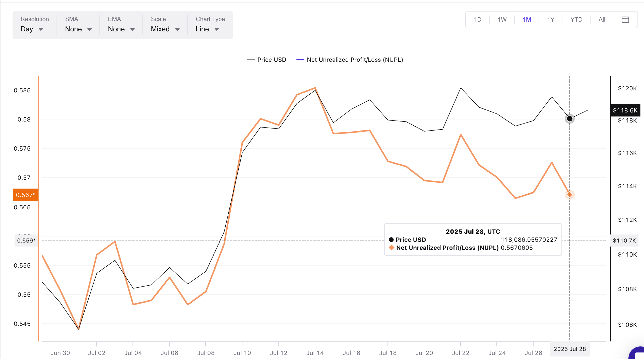Open the Resolution Day dropdown
This screenshot has width=644, height=359.
click(x=32, y=29)
